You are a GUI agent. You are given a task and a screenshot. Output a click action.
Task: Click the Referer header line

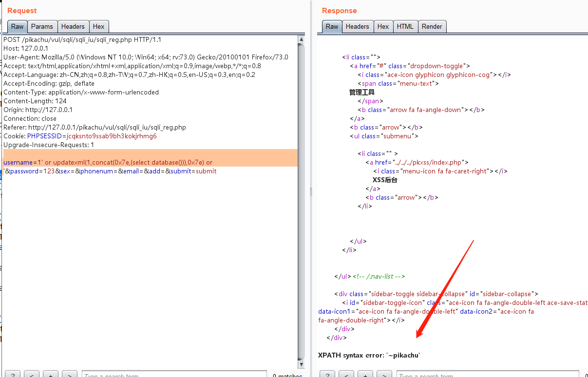tap(95, 127)
